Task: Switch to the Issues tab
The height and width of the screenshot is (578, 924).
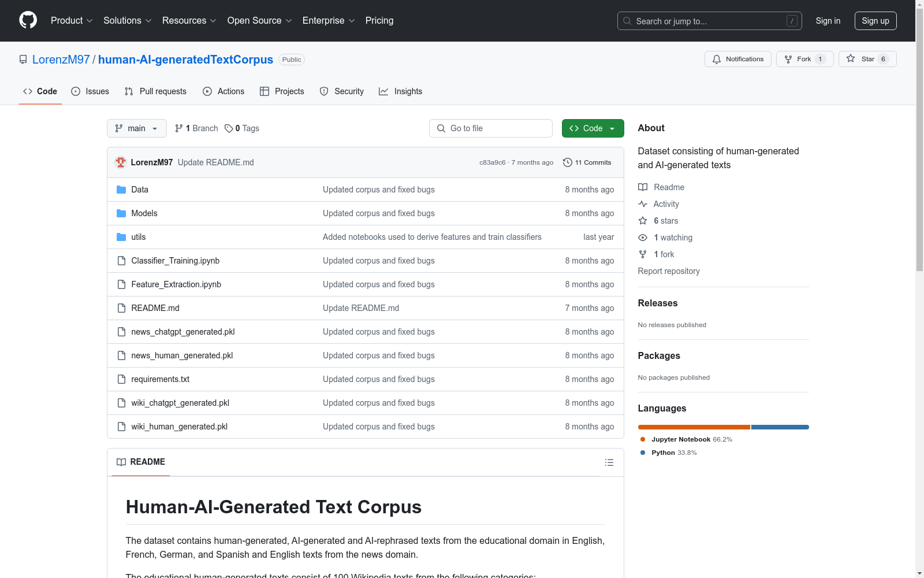Action: [x=90, y=91]
